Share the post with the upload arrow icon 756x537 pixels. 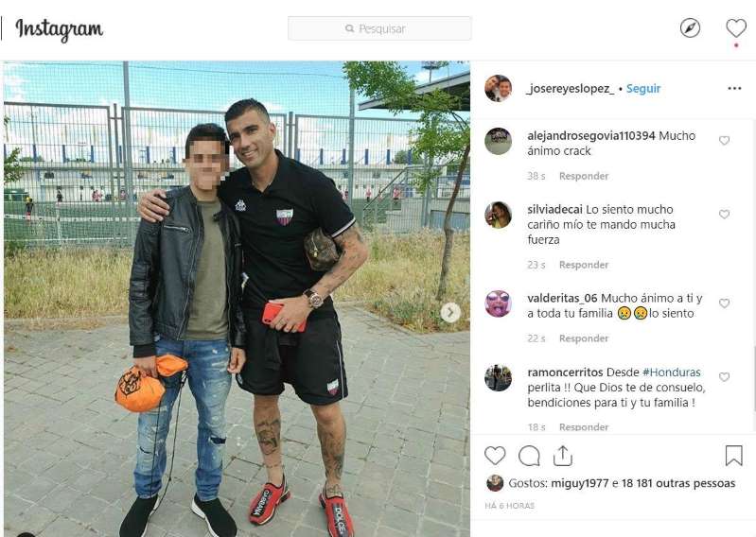(x=563, y=456)
